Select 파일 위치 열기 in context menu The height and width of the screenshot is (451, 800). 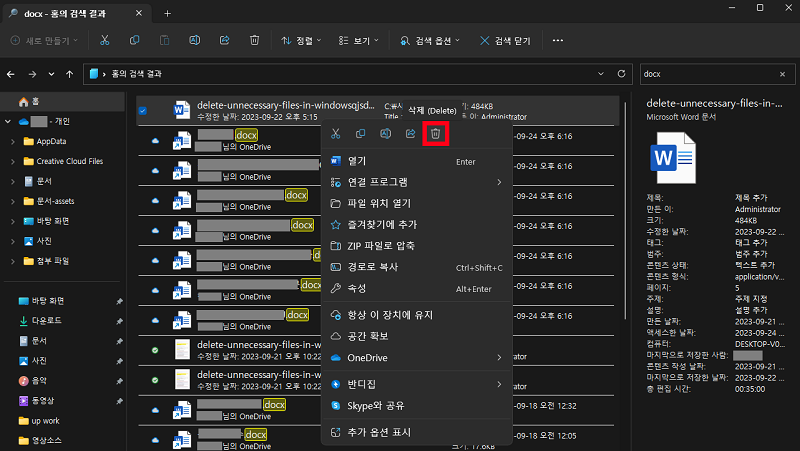(378, 203)
